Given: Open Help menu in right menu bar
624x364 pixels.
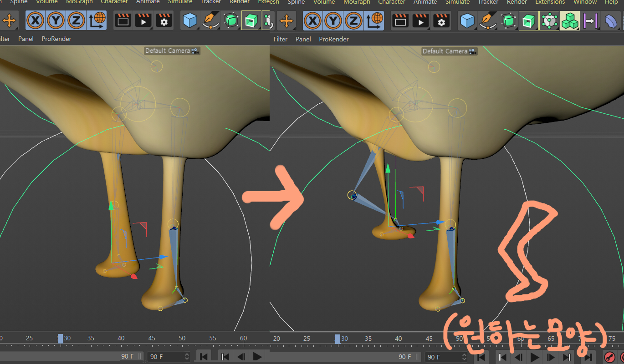Looking at the screenshot, I should pyautogui.click(x=611, y=2).
